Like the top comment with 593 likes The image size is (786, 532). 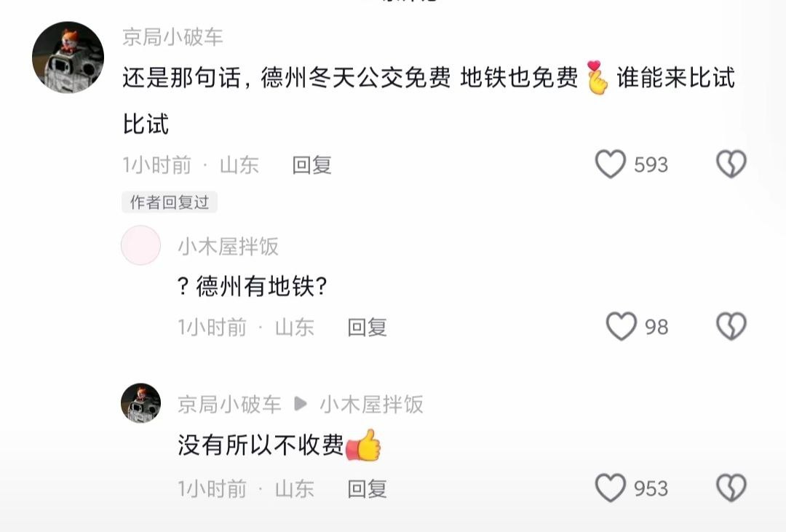pyautogui.click(x=611, y=164)
